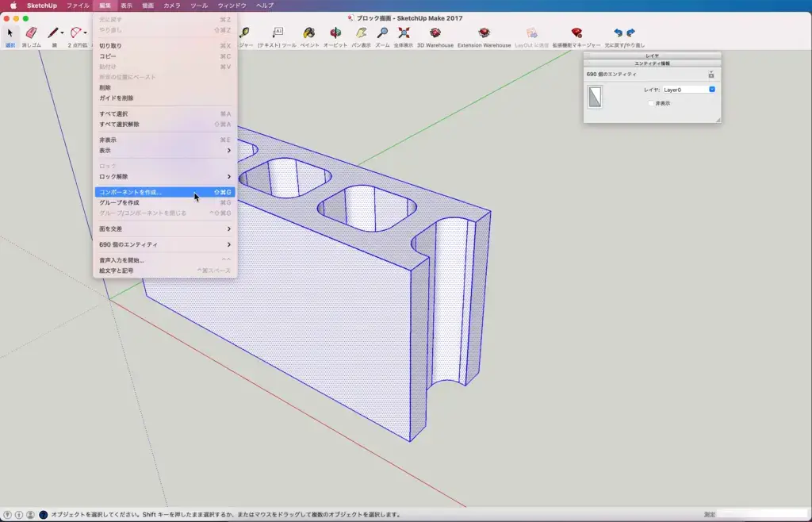Open the ツール menu
Screen dimensions: 812x522
pos(199,6)
